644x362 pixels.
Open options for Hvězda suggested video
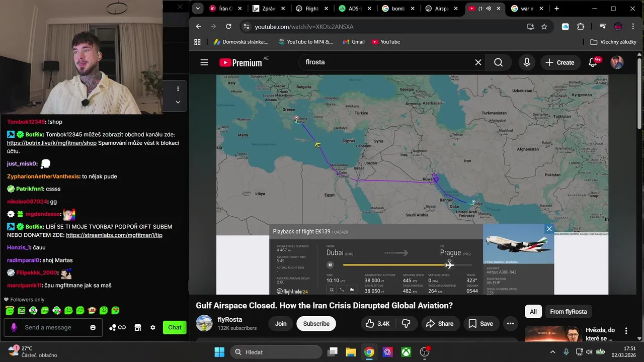[626, 331]
